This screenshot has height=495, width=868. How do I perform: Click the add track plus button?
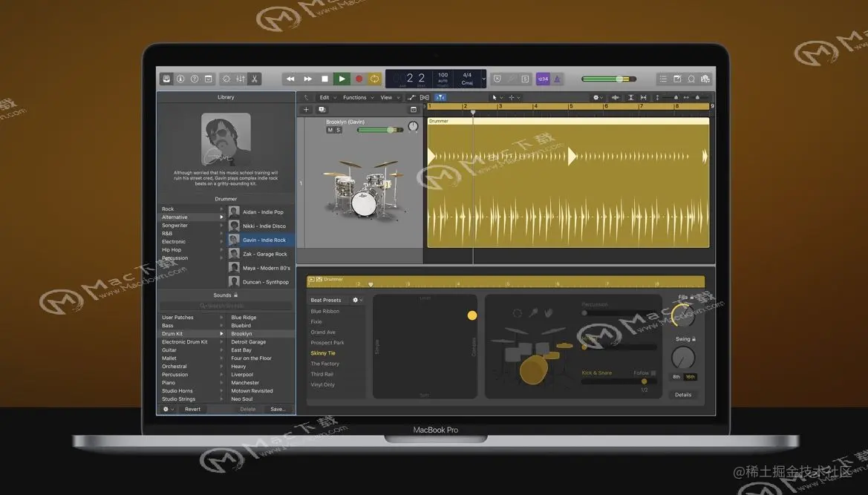(306, 110)
